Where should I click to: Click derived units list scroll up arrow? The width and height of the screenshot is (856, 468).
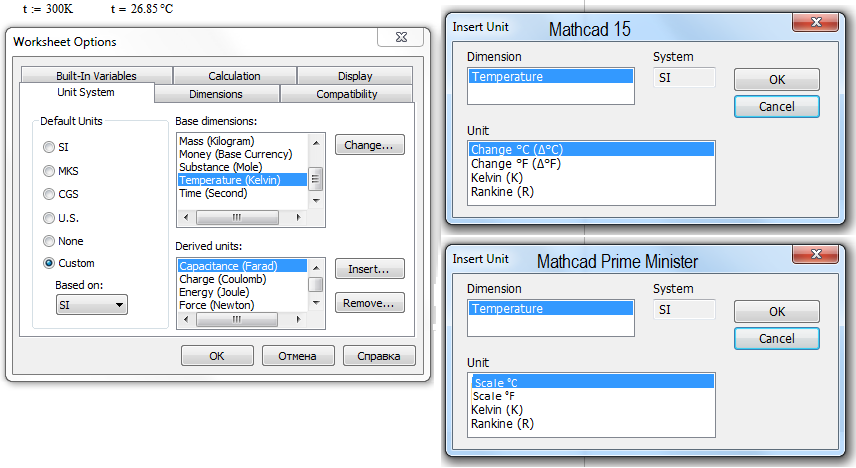pos(316,268)
